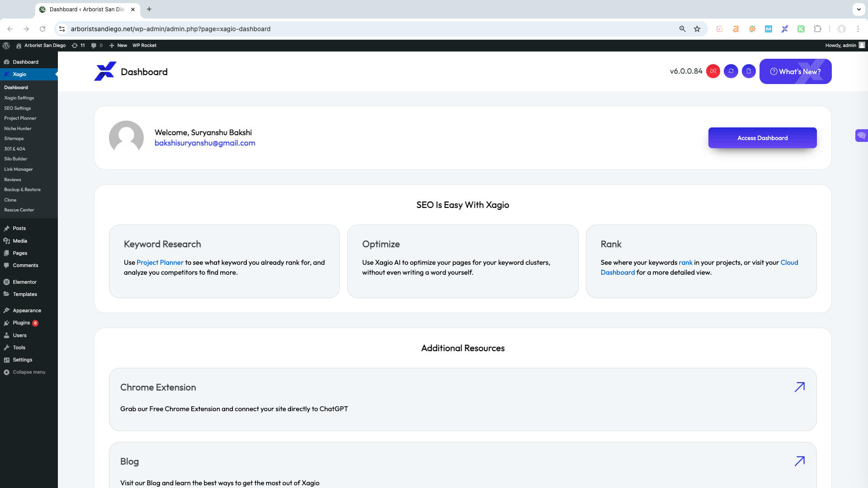This screenshot has width=868, height=488.
Task: Open the browser three-dot menu
Action: click(858, 29)
